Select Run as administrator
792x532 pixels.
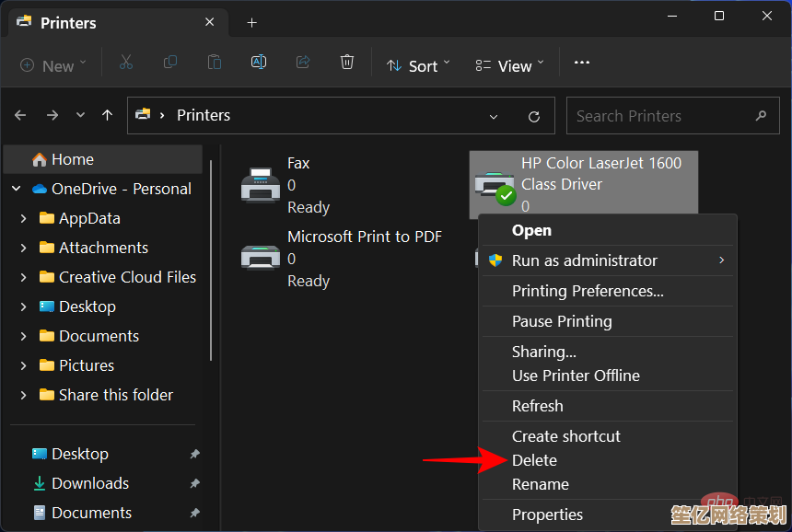608,260
